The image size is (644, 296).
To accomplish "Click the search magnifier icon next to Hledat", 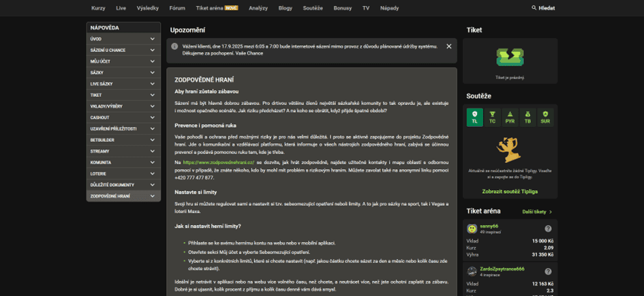I will tap(534, 8).
